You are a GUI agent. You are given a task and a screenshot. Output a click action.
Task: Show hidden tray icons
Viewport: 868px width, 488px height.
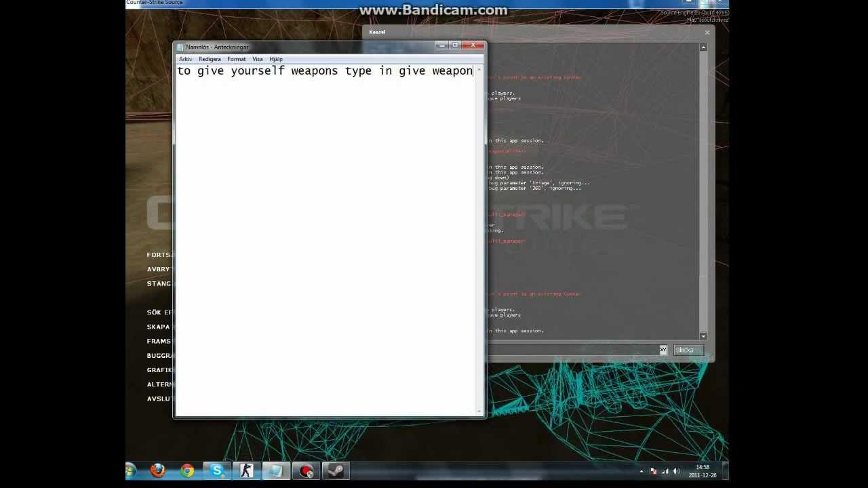point(642,471)
